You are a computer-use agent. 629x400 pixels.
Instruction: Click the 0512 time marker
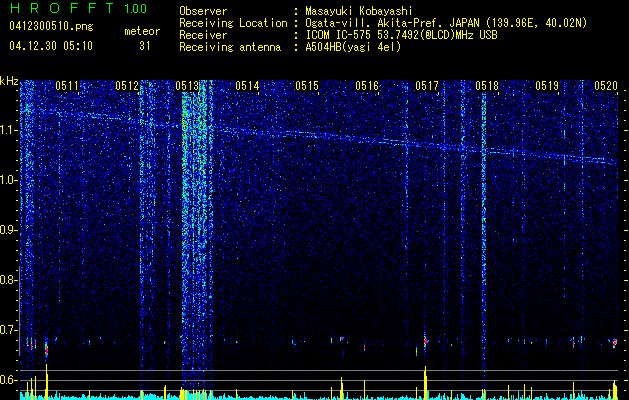coord(127,86)
